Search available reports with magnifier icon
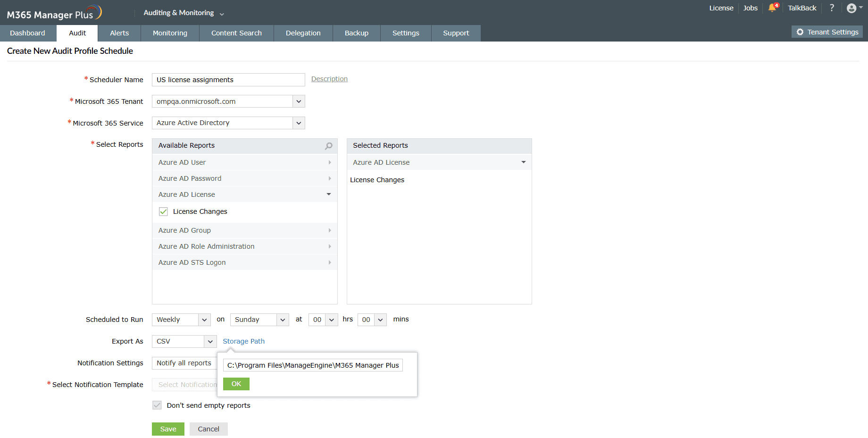The height and width of the screenshot is (438, 868). 329,146
